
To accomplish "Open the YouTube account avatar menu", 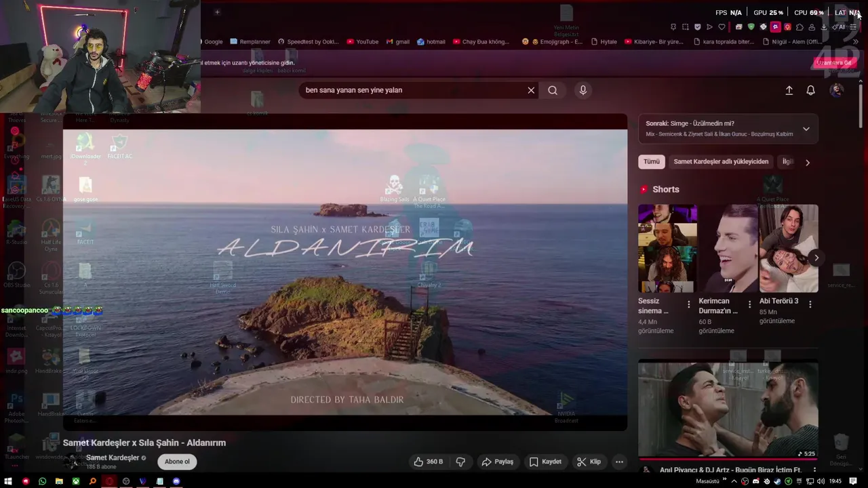I will click(836, 90).
